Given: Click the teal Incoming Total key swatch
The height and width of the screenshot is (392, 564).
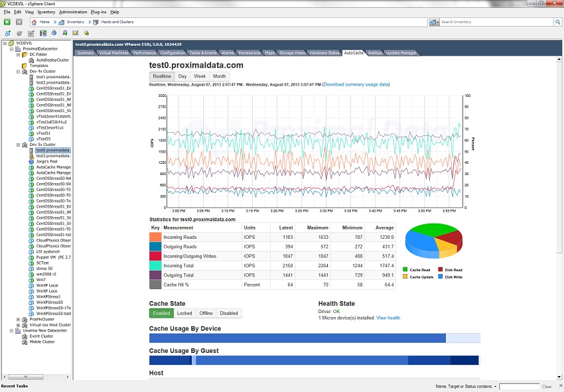Looking at the screenshot, I should pyautogui.click(x=155, y=265).
